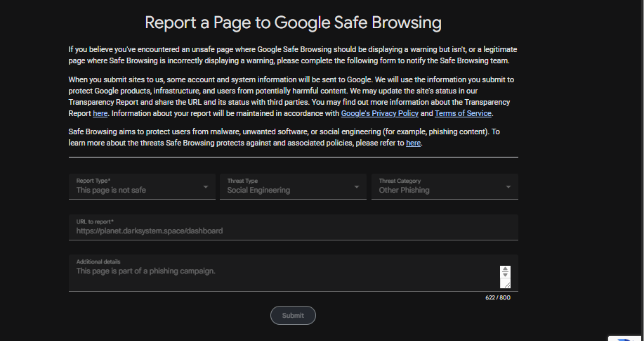Click the 'Report a Page to Google Safe Browsing' heading

[x=294, y=22]
